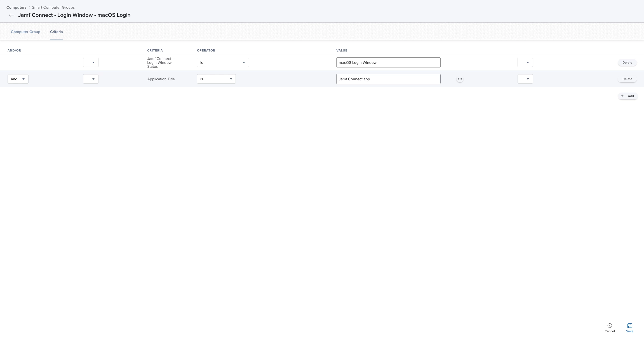Delete the Jamf Connect Login Window Status criterion
This screenshot has width=644, height=339.
click(627, 62)
